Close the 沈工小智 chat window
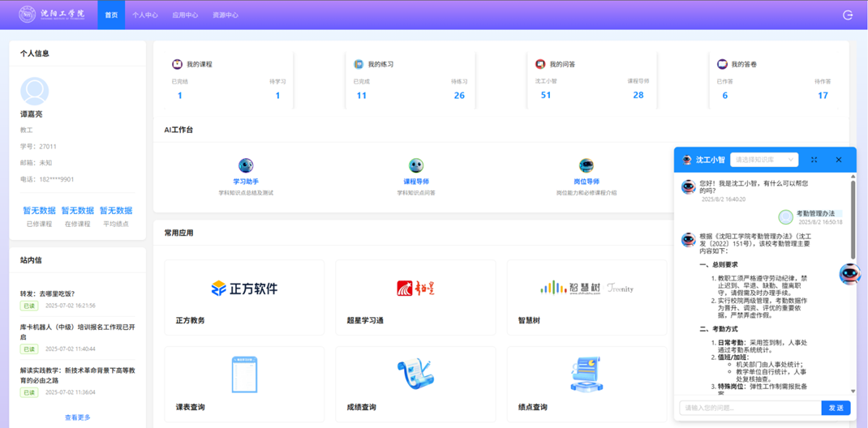Screen dimensions: 868x428 click(839, 160)
